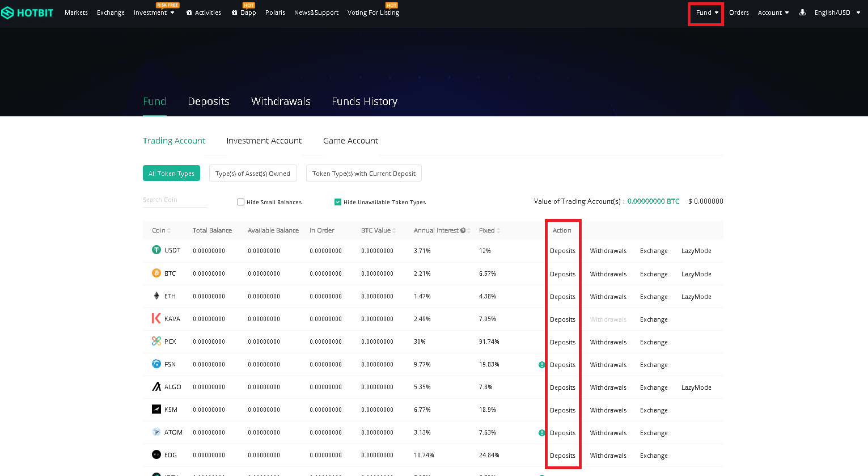Click the USDT coin icon

(x=156, y=250)
